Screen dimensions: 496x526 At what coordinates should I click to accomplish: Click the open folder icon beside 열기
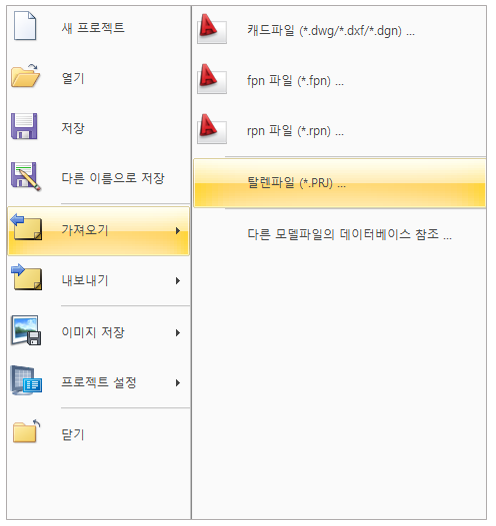coord(25,76)
